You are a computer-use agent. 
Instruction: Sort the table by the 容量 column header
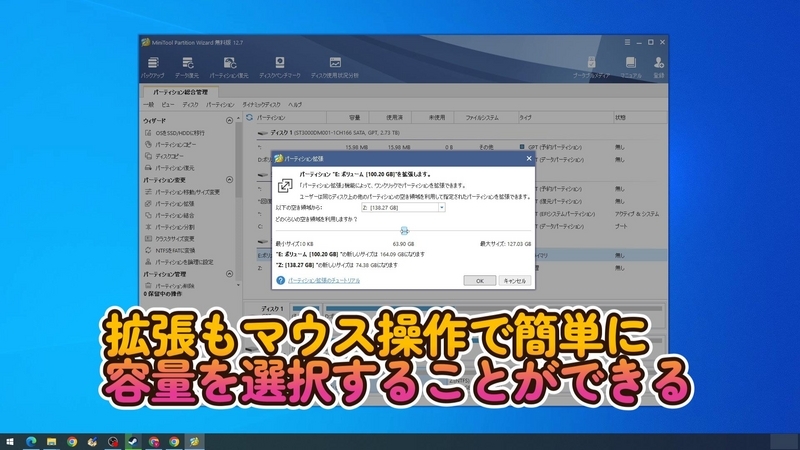coord(354,117)
